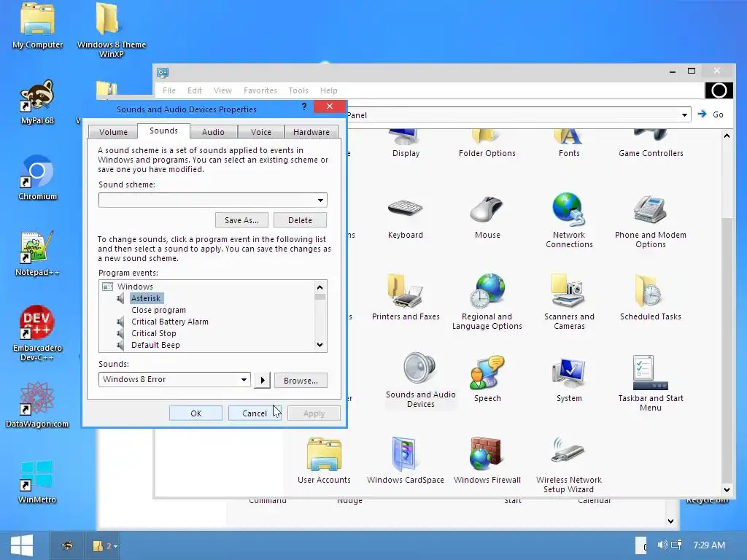Select WinMetro desktop shortcut
747x560 pixels.
click(x=37, y=481)
